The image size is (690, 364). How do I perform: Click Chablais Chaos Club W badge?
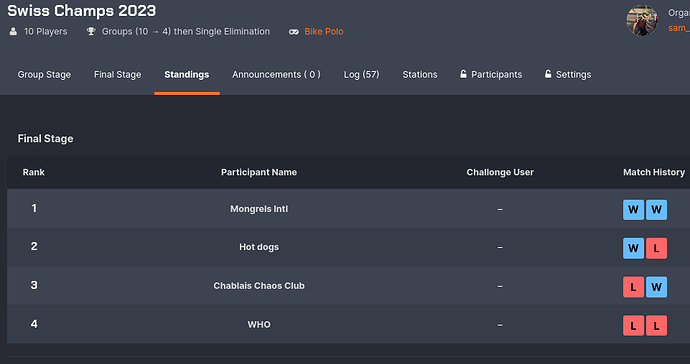coord(656,287)
